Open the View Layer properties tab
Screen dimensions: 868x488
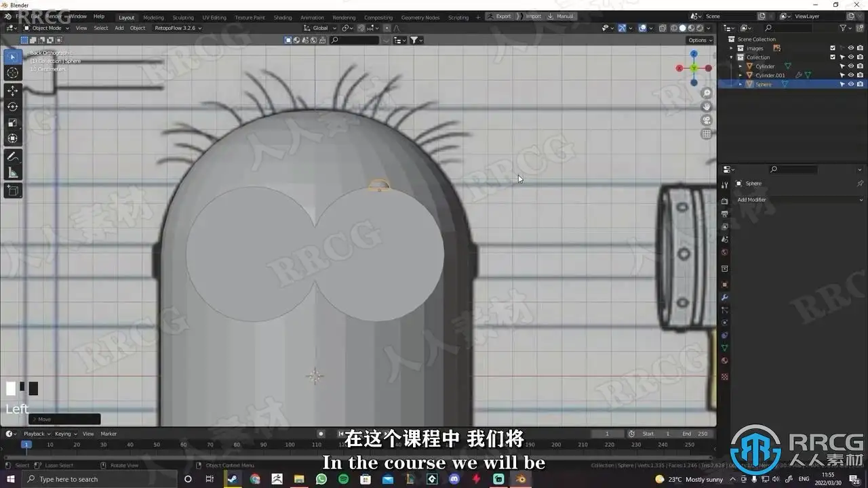(724, 226)
